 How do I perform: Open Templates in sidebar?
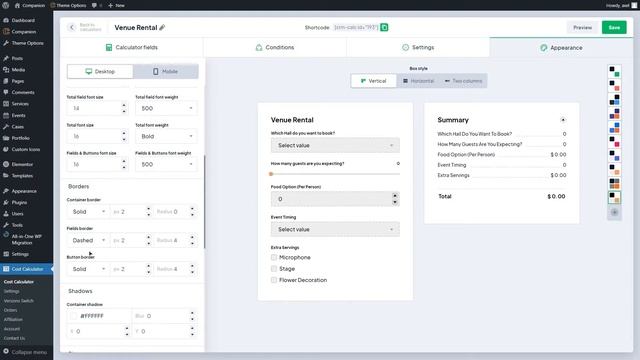22,176
